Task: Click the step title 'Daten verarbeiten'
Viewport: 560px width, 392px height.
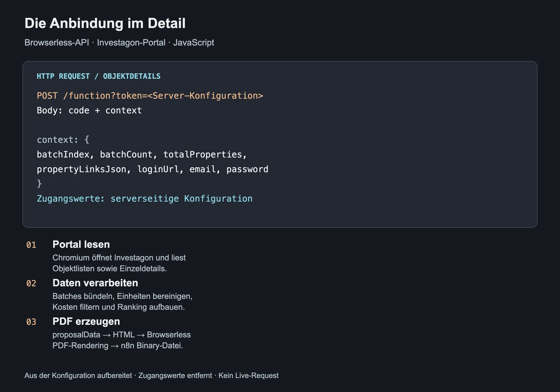Action: (95, 283)
